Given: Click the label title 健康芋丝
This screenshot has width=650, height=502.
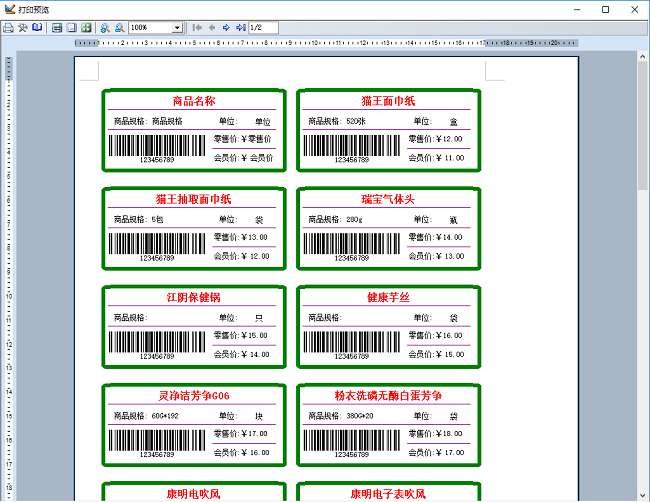Looking at the screenshot, I should 388,297.
